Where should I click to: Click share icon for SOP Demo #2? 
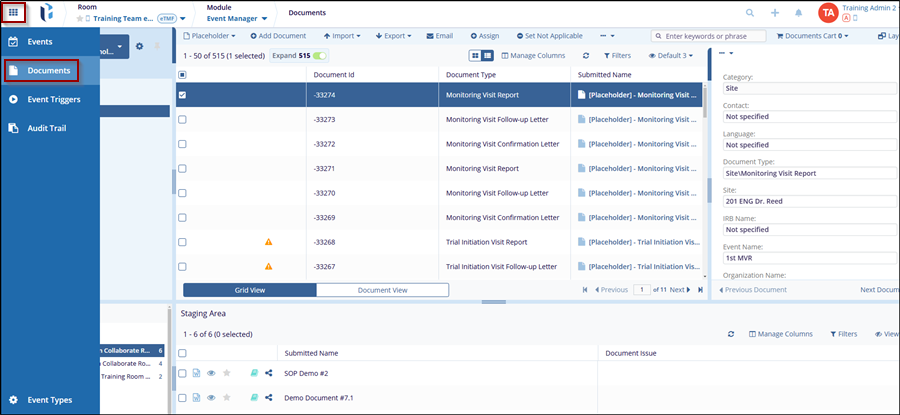pos(269,373)
